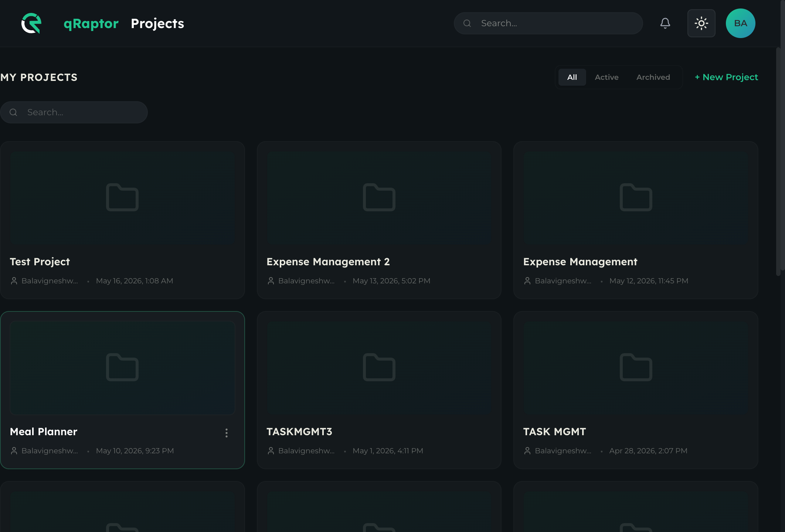This screenshot has width=785, height=532.
Task: Click the qRaptor brand name link
Action: click(91, 24)
